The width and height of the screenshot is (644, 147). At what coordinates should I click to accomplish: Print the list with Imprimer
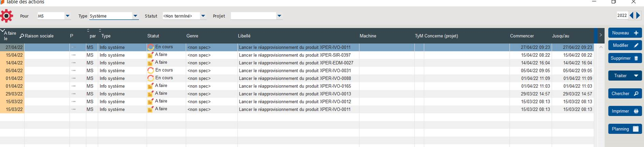625,111
